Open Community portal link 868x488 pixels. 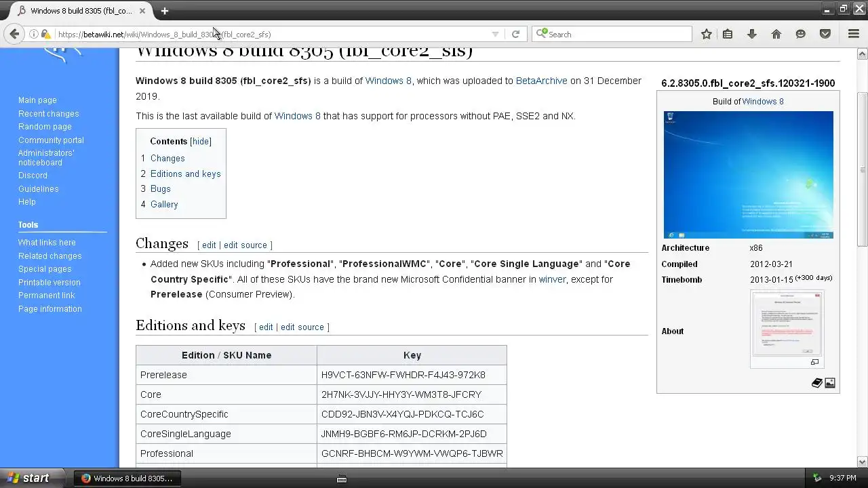coord(51,140)
